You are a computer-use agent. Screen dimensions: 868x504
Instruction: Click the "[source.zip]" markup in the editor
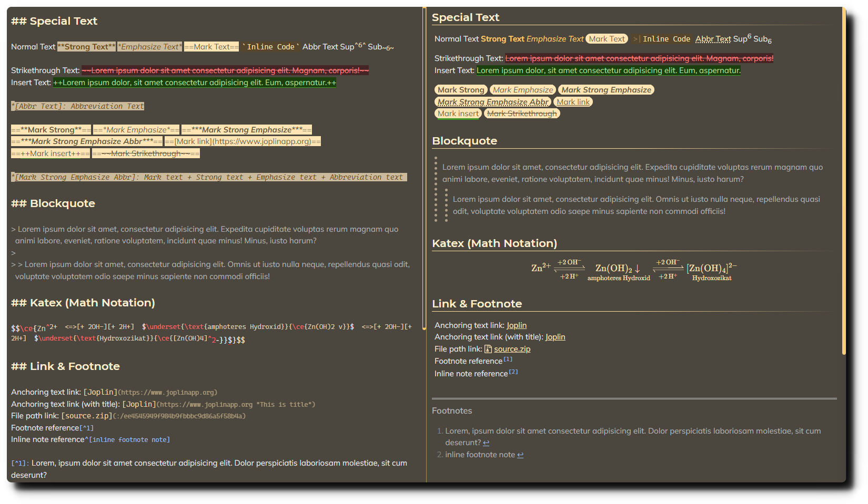pos(87,416)
